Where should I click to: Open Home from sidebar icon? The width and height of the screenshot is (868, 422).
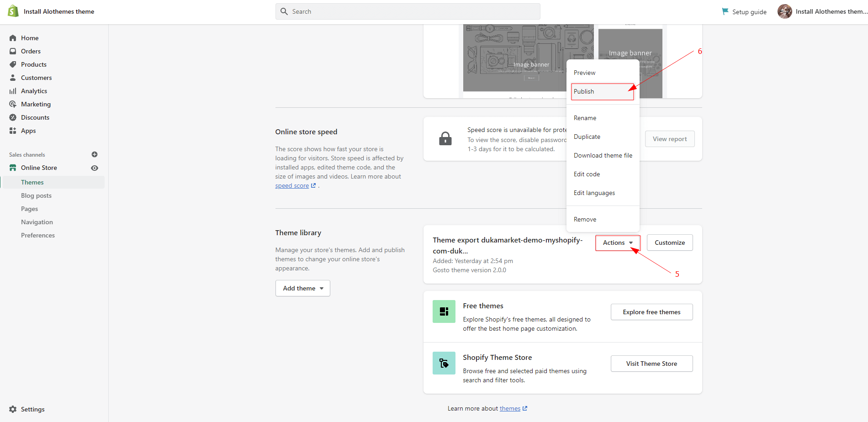tap(13, 38)
